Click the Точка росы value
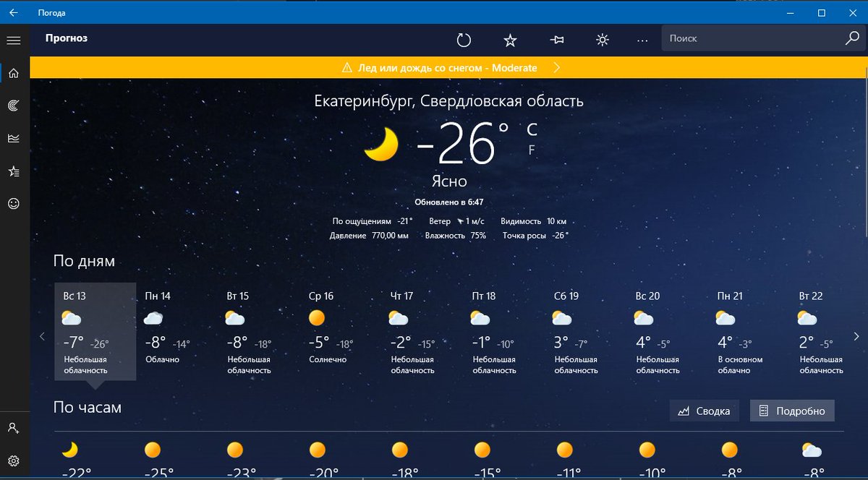Viewport: 868px width, 480px height. [535, 236]
